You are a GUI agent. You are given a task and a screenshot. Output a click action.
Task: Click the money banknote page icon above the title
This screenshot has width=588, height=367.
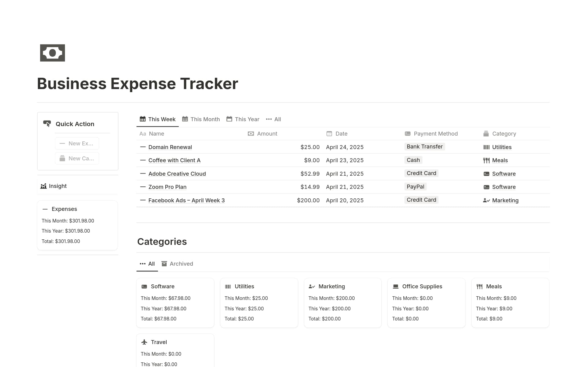pyautogui.click(x=52, y=53)
